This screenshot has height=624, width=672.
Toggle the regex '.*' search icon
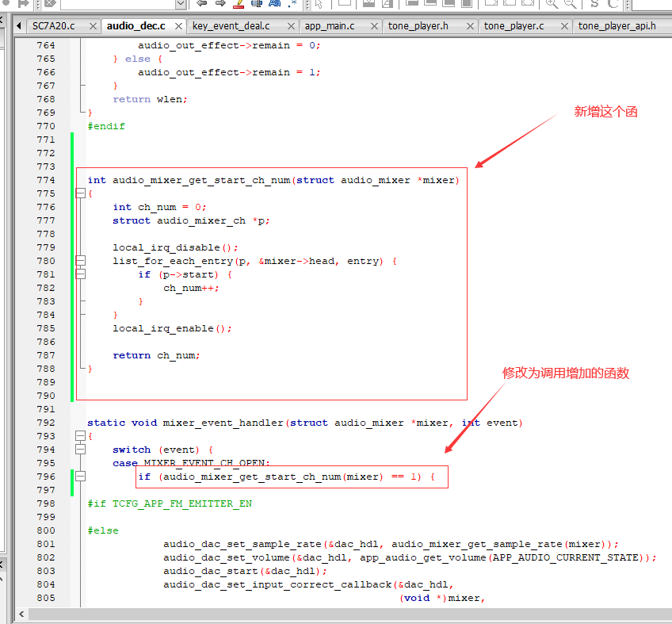292,3
